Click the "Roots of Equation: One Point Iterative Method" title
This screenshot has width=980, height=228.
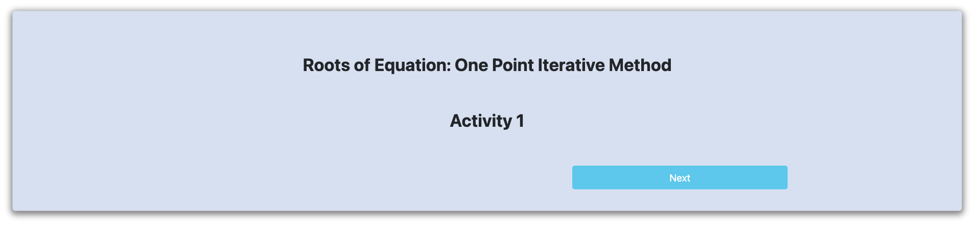(x=487, y=65)
